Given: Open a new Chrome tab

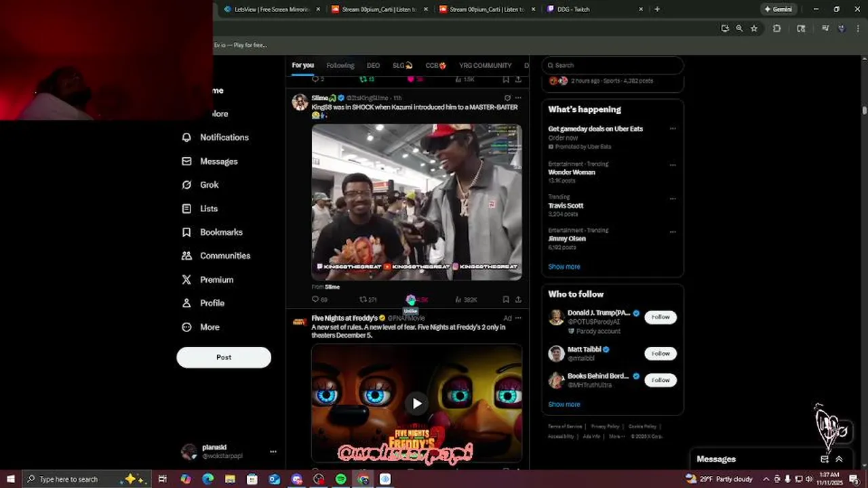Looking at the screenshot, I should click(x=657, y=9).
